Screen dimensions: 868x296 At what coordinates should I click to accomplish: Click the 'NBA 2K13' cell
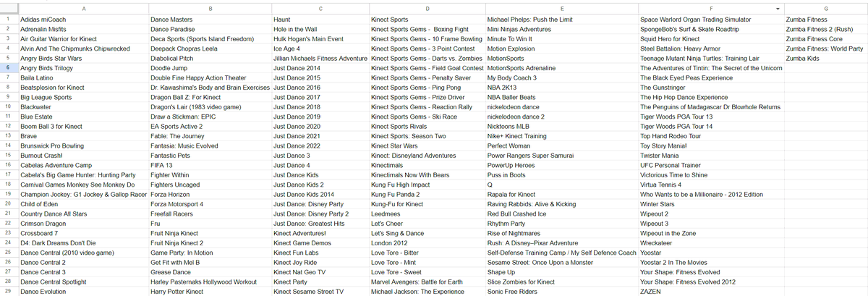(x=562, y=87)
